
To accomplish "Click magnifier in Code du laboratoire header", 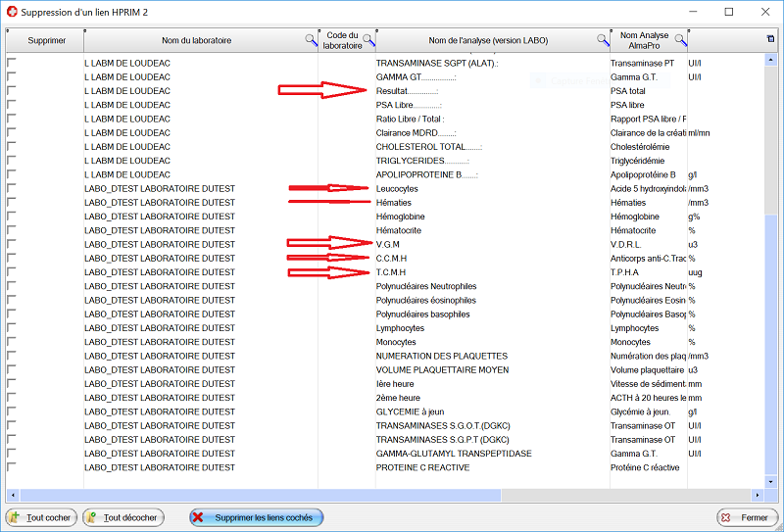I will point(368,40).
